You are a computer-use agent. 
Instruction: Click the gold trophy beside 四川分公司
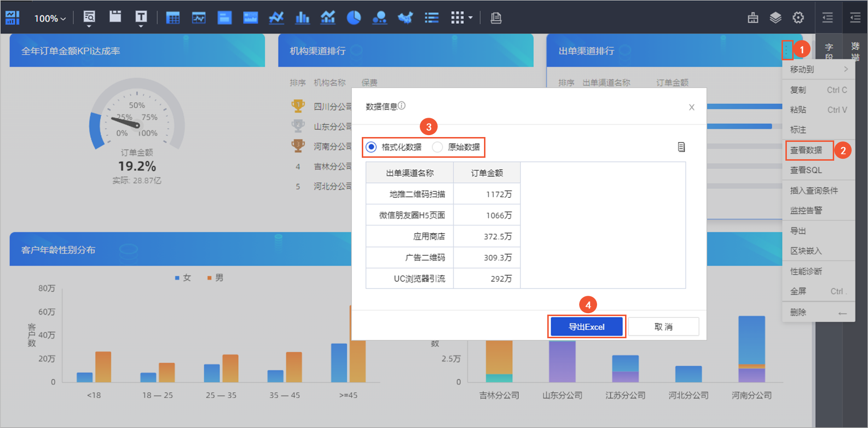coord(298,106)
